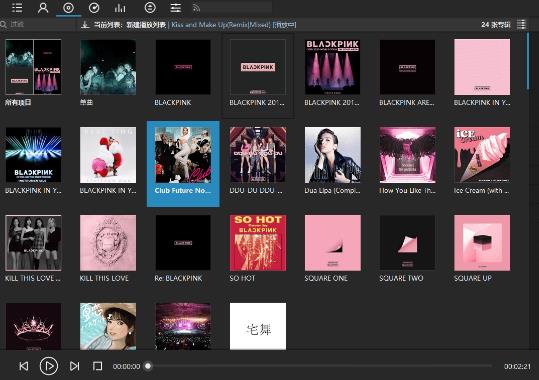The height and width of the screenshot is (380, 539).
Task: Stop playback with the square button
Action: click(98, 366)
